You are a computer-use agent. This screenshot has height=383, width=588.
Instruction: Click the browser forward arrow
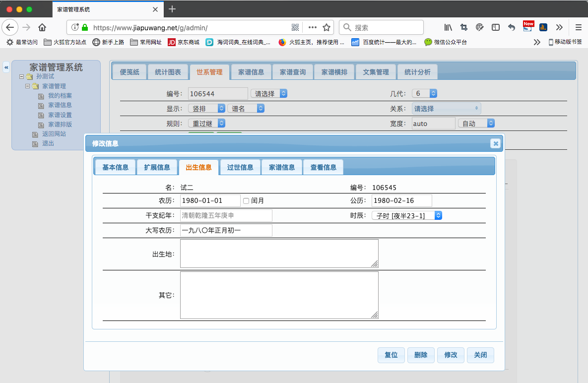[x=26, y=27]
